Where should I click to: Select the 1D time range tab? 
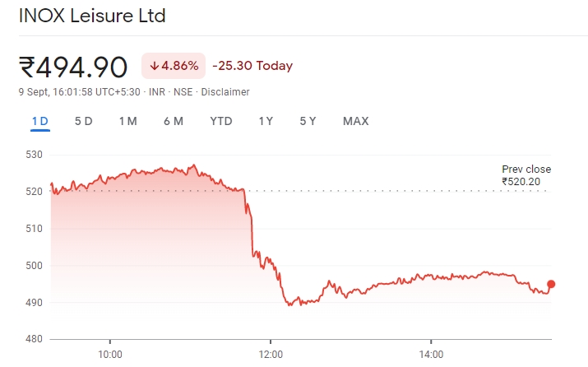pyautogui.click(x=39, y=122)
